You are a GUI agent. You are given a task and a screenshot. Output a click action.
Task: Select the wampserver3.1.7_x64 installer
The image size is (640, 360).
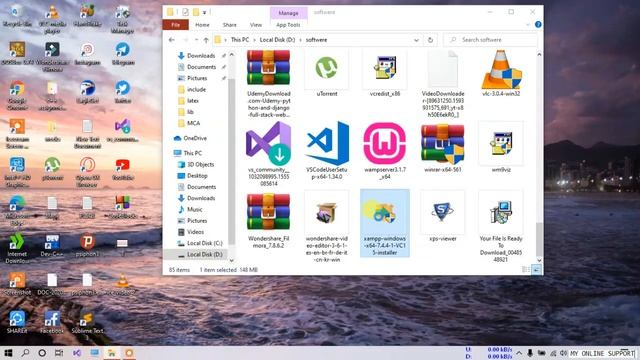pyautogui.click(x=384, y=150)
